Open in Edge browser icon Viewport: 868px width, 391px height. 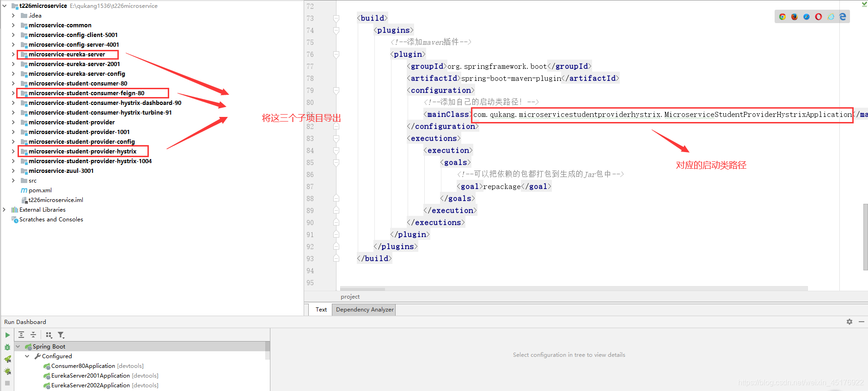tap(843, 17)
